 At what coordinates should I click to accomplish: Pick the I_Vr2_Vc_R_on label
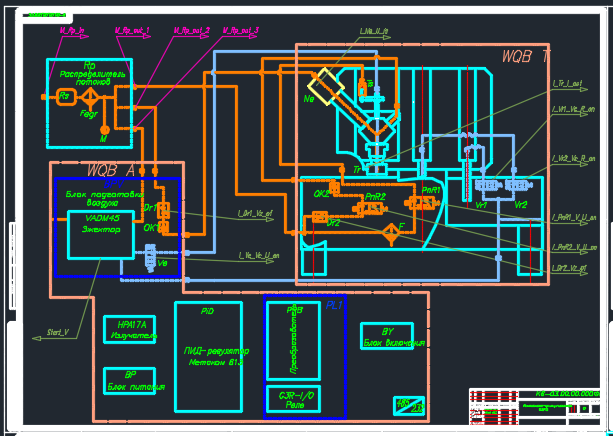574,159
